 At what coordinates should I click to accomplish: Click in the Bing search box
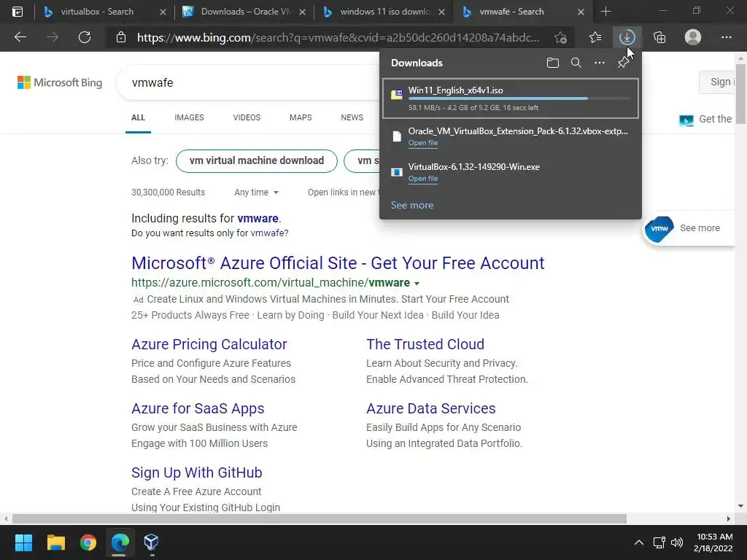248,83
